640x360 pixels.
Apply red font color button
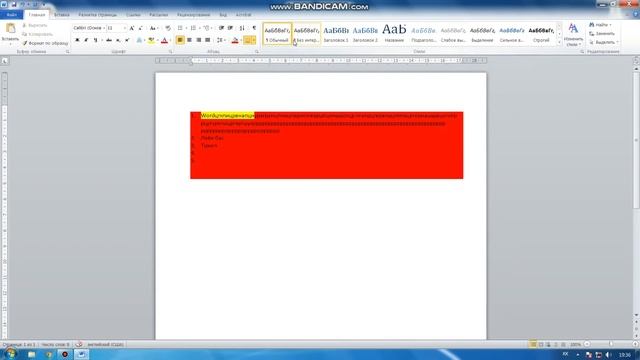click(164, 40)
